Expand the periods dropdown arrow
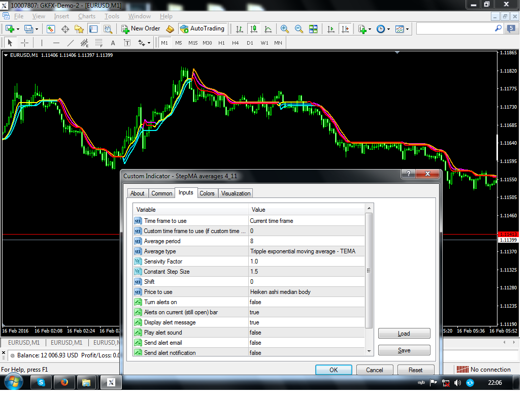This screenshot has height=396, width=532. [388, 29]
